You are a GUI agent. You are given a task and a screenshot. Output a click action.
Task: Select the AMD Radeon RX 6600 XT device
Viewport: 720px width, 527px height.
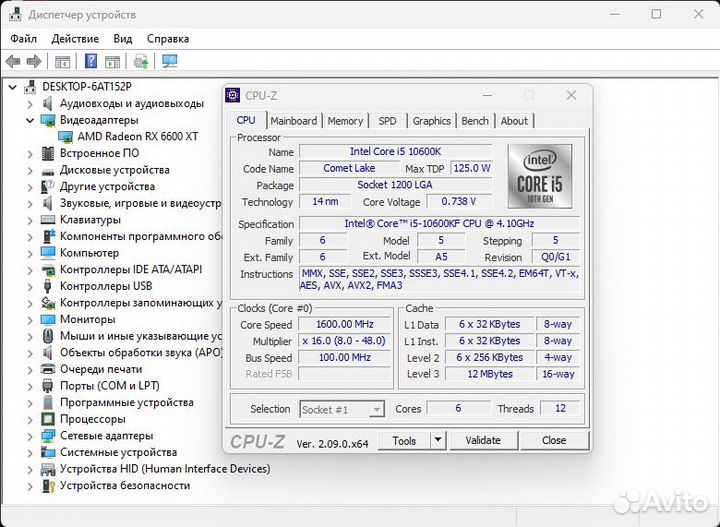[x=137, y=136]
